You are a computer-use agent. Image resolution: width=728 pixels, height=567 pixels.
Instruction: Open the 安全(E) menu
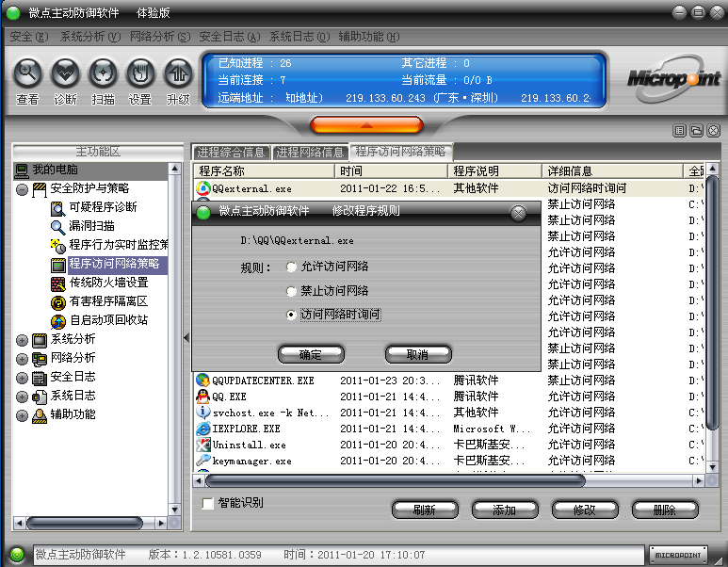[x=29, y=37]
